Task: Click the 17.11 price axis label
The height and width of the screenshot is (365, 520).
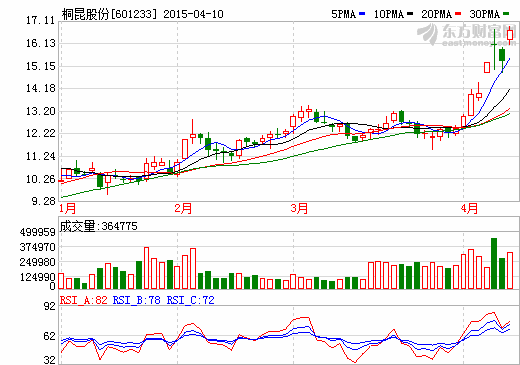Action: (40, 21)
